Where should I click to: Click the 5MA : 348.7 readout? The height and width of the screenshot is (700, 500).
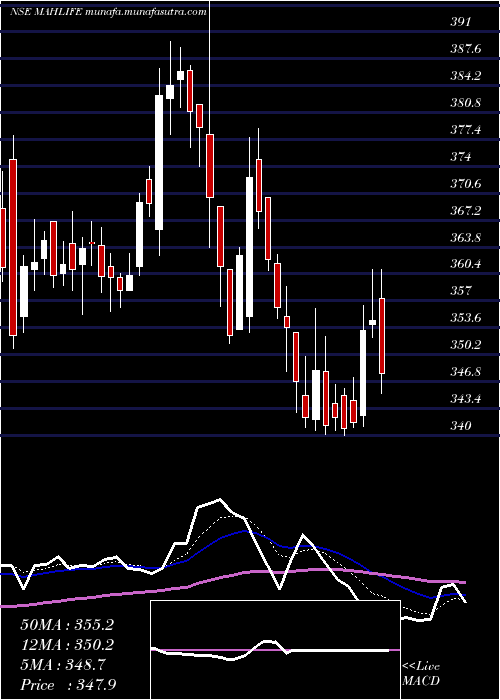tap(63, 665)
